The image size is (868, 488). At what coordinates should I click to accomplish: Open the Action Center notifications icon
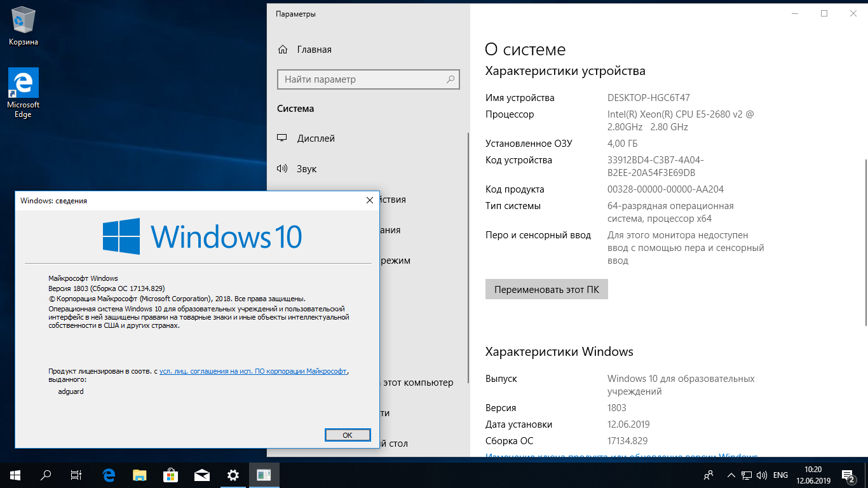click(848, 475)
